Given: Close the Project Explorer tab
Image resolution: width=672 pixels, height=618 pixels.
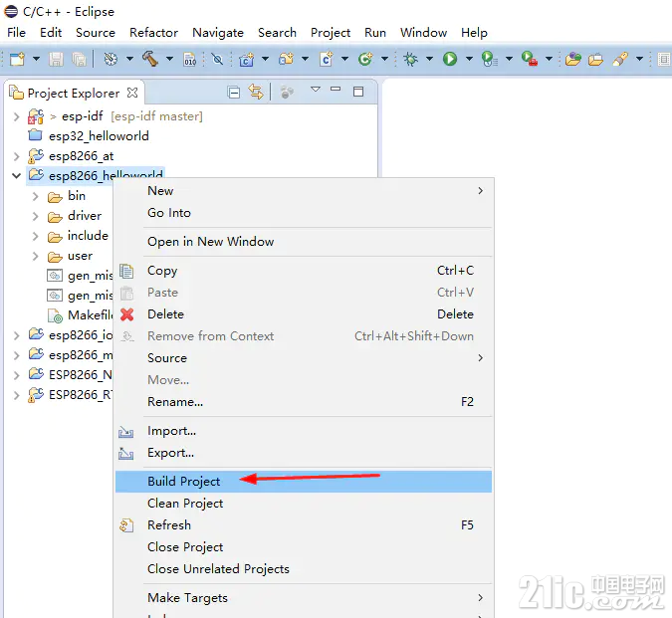Looking at the screenshot, I should click(132, 93).
